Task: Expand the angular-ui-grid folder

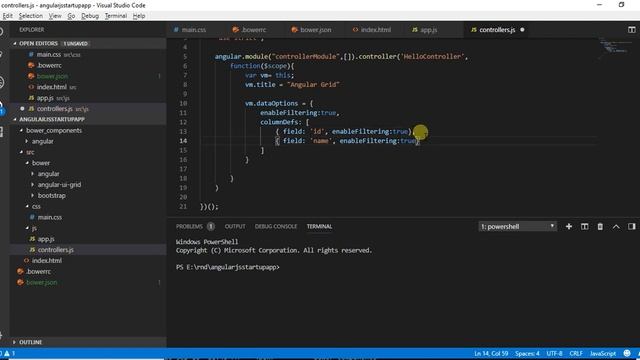Action: click(x=33, y=184)
